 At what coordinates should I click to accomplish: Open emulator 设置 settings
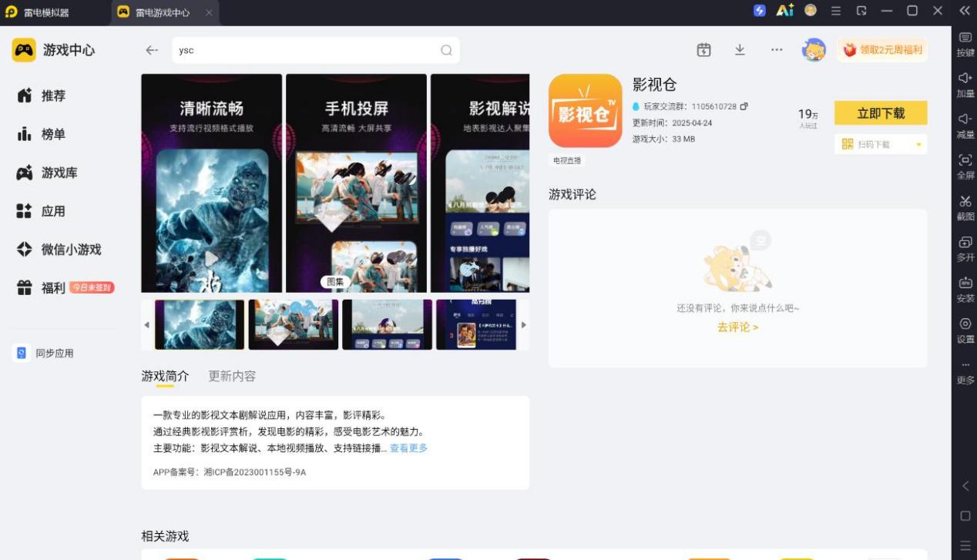coord(965,330)
